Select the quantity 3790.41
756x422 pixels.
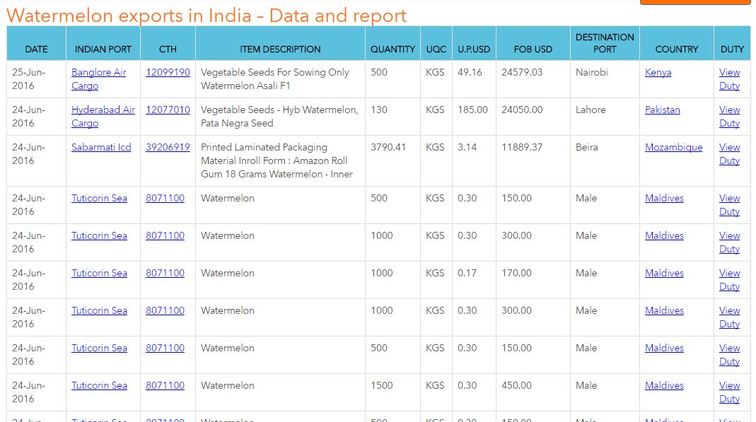(388, 147)
